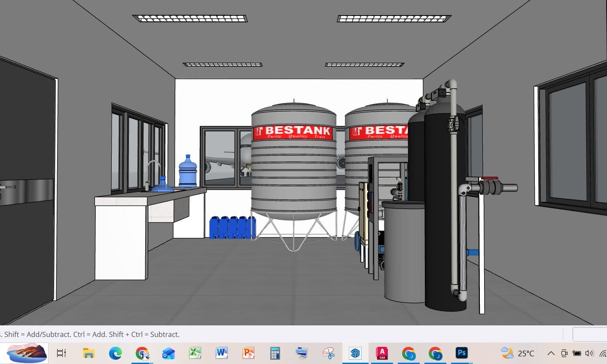
Task: Show hidden system tray icons
Action: [551, 353]
